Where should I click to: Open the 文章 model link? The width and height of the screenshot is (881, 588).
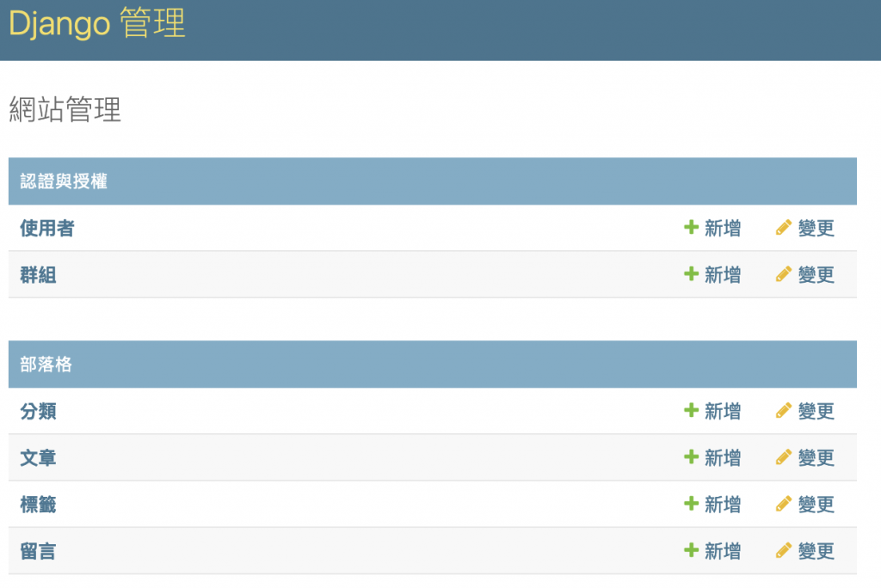pos(38,457)
